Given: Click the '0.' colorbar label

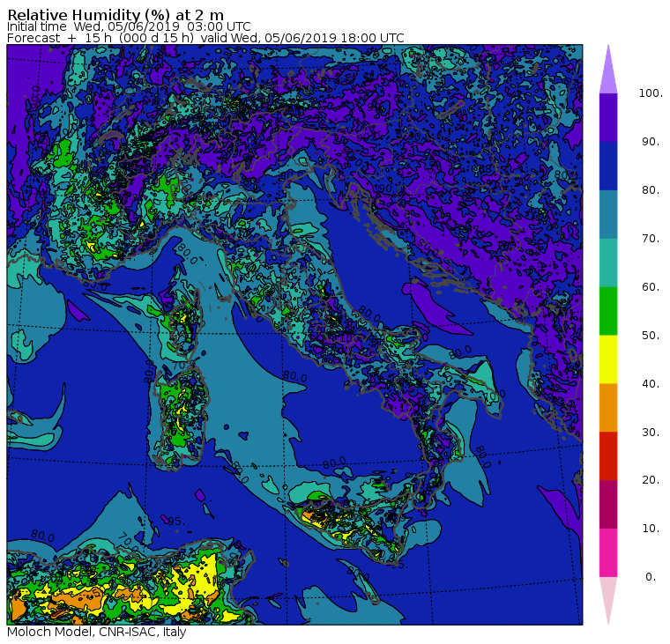Looking at the screenshot, I should click(x=651, y=577).
